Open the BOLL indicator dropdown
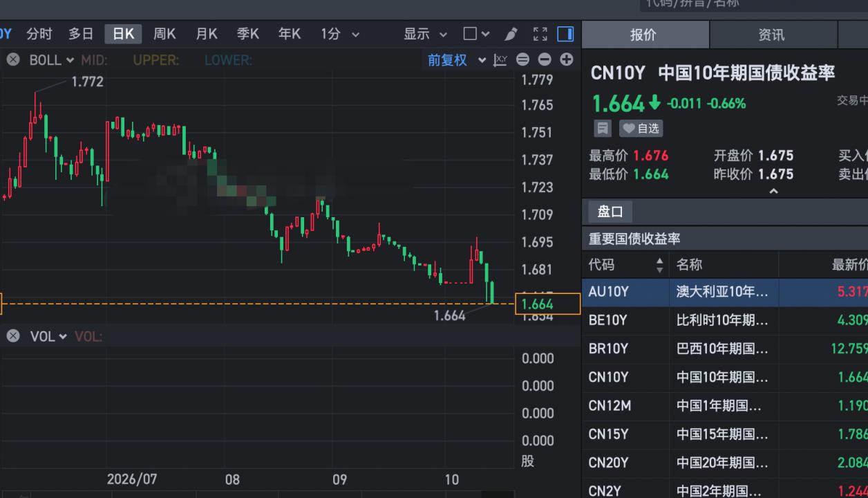This screenshot has height=498, width=868. pos(51,60)
